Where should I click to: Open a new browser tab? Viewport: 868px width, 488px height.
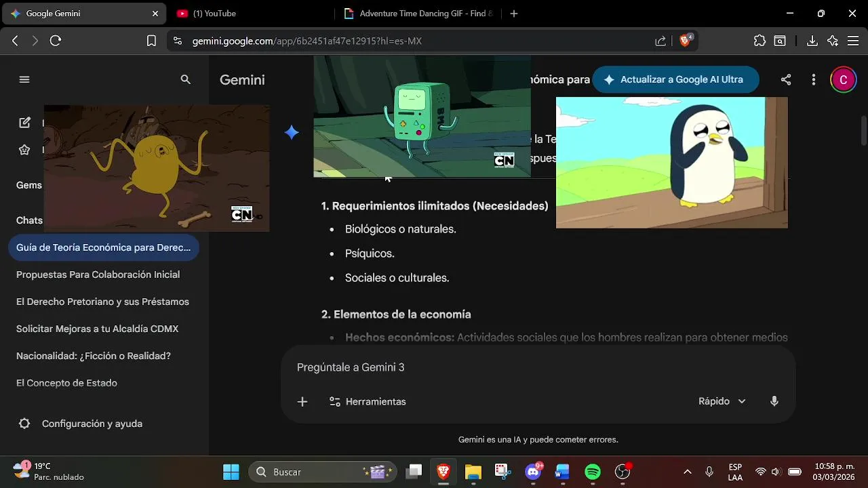[513, 14]
